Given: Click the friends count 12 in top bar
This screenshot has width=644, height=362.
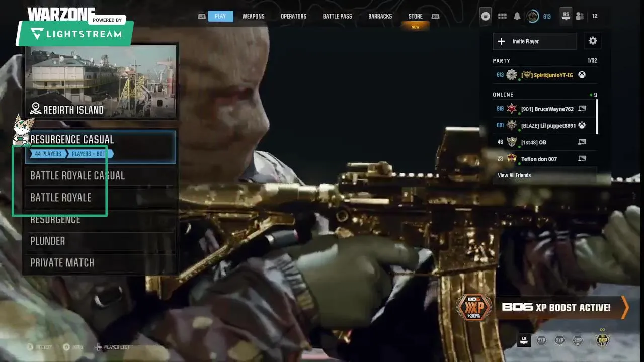Looking at the screenshot, I should tap(595, 16).
